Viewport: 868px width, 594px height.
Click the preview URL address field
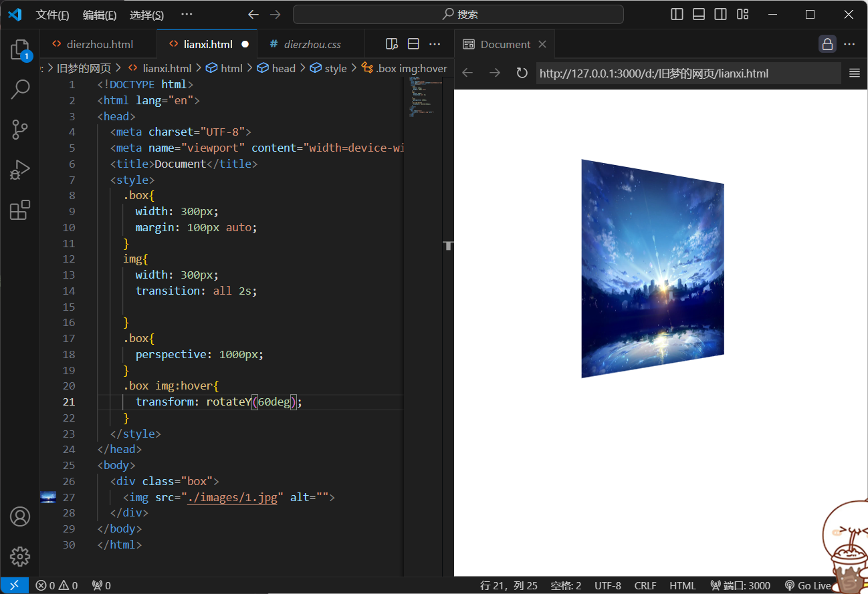click(x=688, y=73)
